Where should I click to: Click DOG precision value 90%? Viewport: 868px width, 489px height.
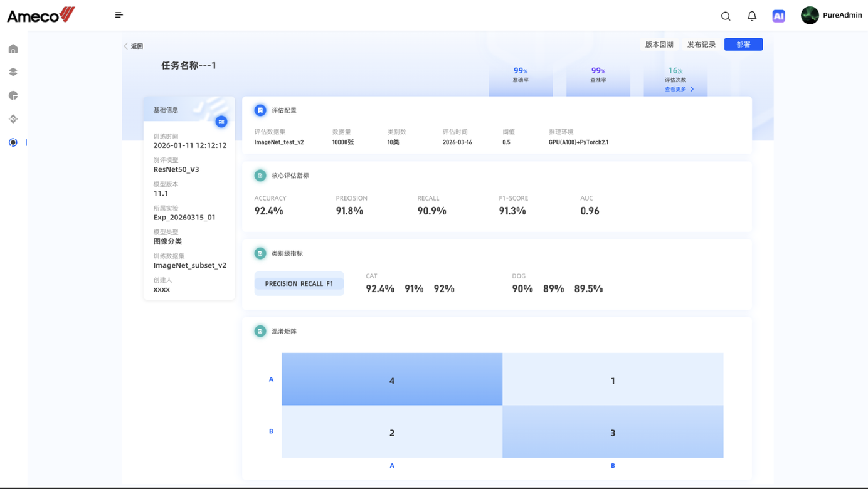point(522,288)
